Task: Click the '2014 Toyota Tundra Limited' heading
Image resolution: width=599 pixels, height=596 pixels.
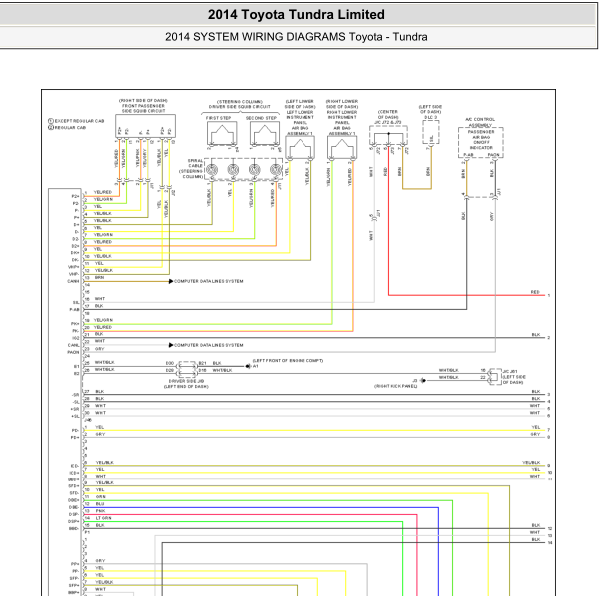Action: pyautogui.click(x=296, y=15)
